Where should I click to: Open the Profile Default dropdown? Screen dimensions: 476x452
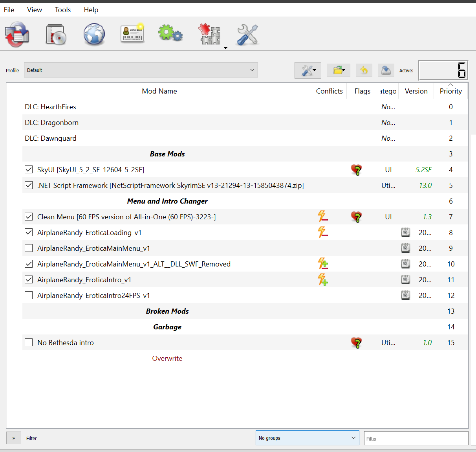[x=141, y=70]
